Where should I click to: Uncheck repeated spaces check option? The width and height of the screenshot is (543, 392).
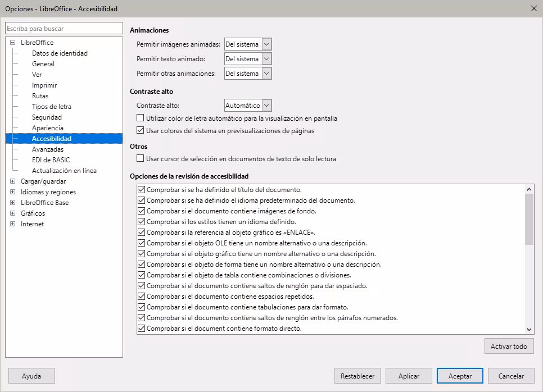tap(141, 297)
